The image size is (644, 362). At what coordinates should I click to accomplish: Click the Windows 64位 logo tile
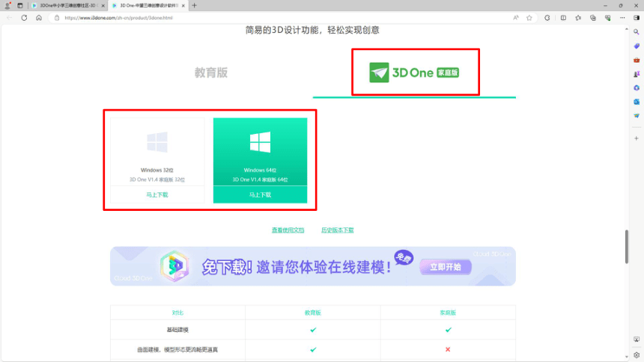pyautogui.click(x=261, y=142)
